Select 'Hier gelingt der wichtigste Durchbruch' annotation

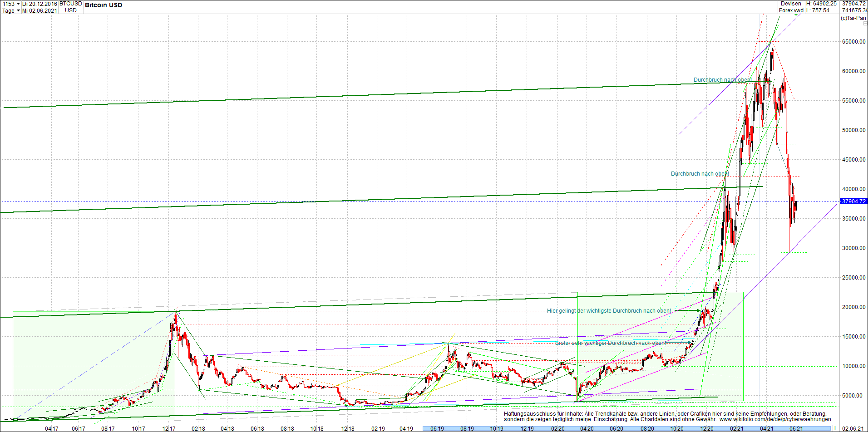(609, 311)
